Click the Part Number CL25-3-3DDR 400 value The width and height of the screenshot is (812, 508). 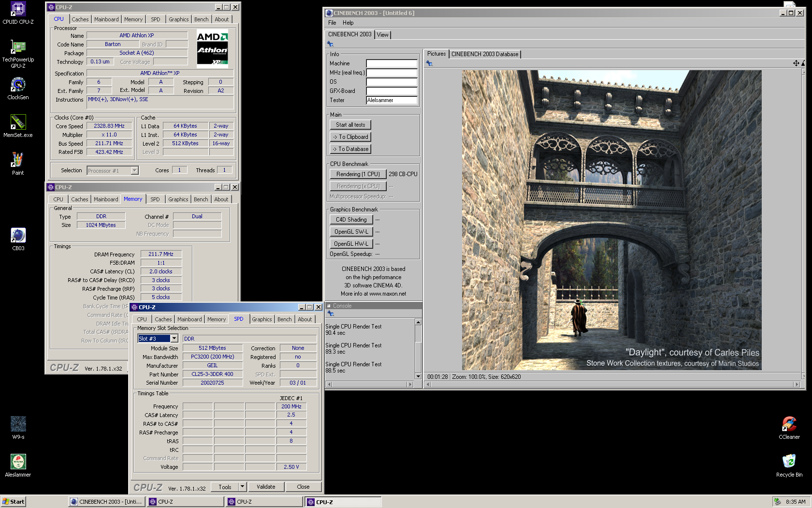[x=212, y=374]
